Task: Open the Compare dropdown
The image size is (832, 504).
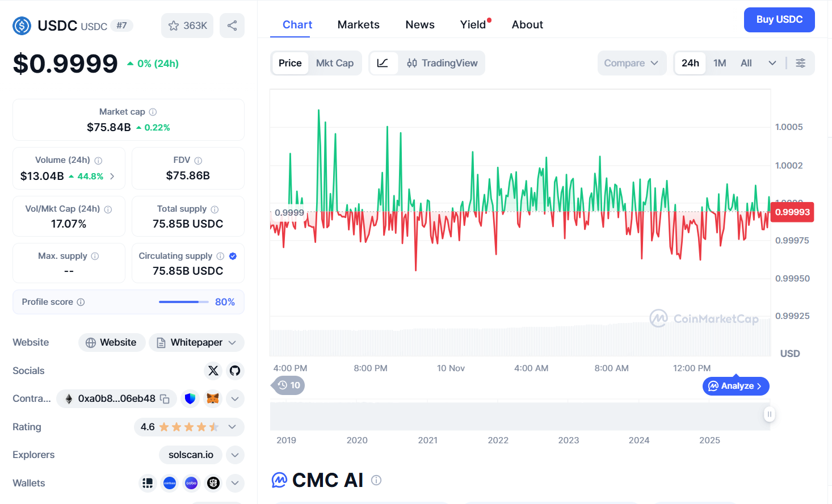Action: click(631, 63)
